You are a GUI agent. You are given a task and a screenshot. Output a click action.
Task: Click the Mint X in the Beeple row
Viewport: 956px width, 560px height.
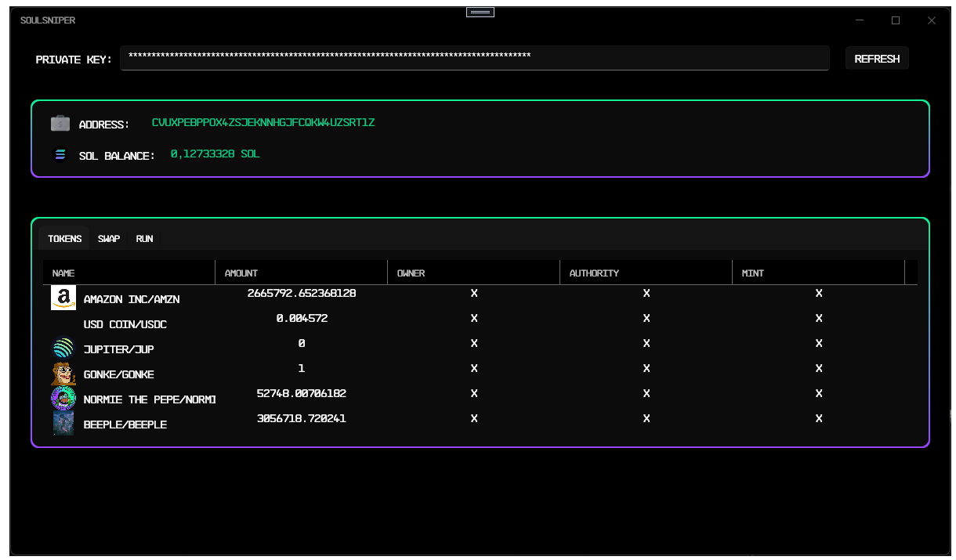pyautogui.click(x=819, y=418)
